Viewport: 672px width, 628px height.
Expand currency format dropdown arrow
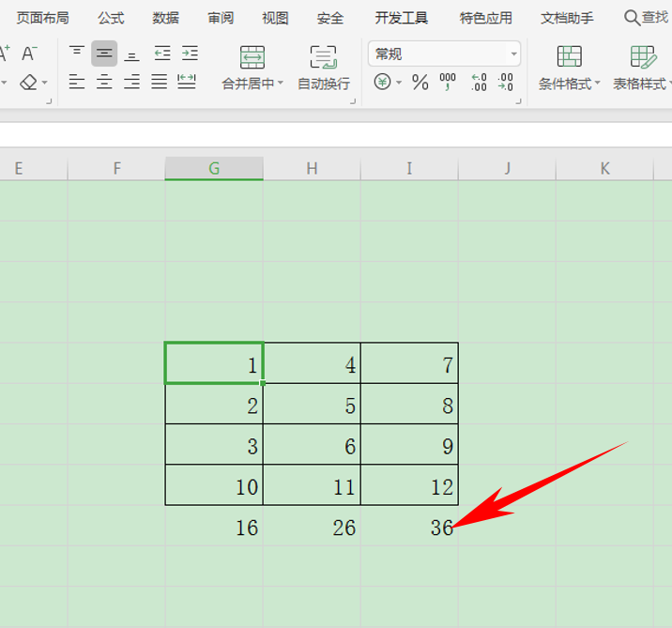pos(399,83)
